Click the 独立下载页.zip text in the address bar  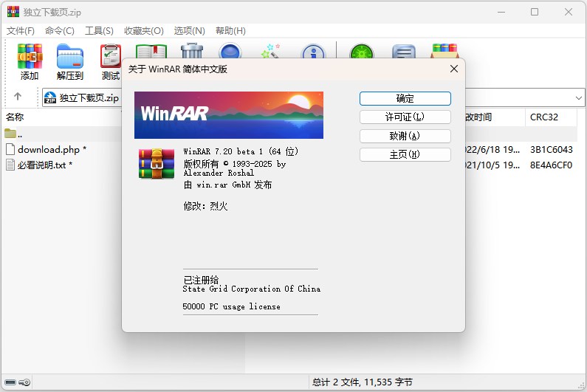coord(89,98)
